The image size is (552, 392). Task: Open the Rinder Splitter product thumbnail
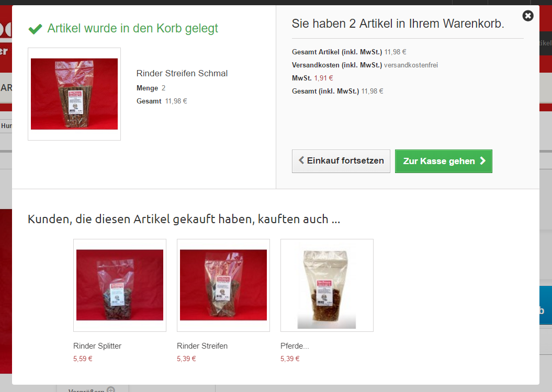(x=120, y=285)
